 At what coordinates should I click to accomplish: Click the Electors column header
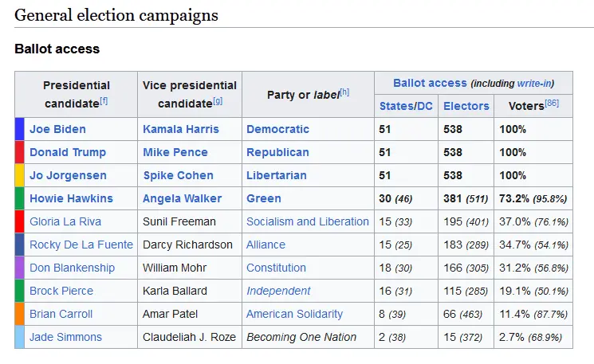click(x=466, y=106)
